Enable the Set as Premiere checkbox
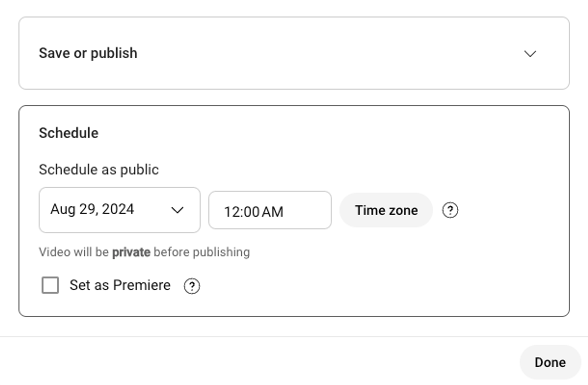The height and width of the screenshot is (385, 588). 50,285
